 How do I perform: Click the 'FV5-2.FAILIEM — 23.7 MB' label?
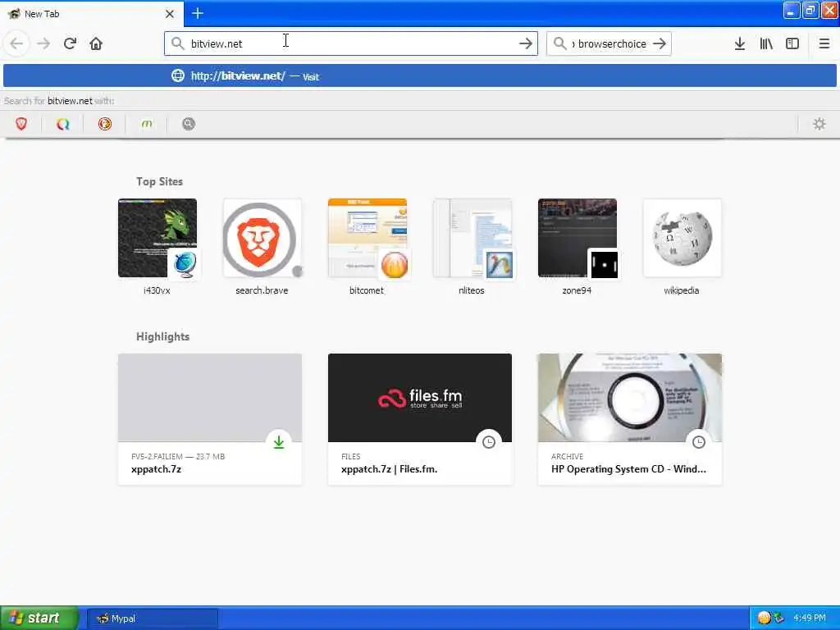tap(178, 456)
